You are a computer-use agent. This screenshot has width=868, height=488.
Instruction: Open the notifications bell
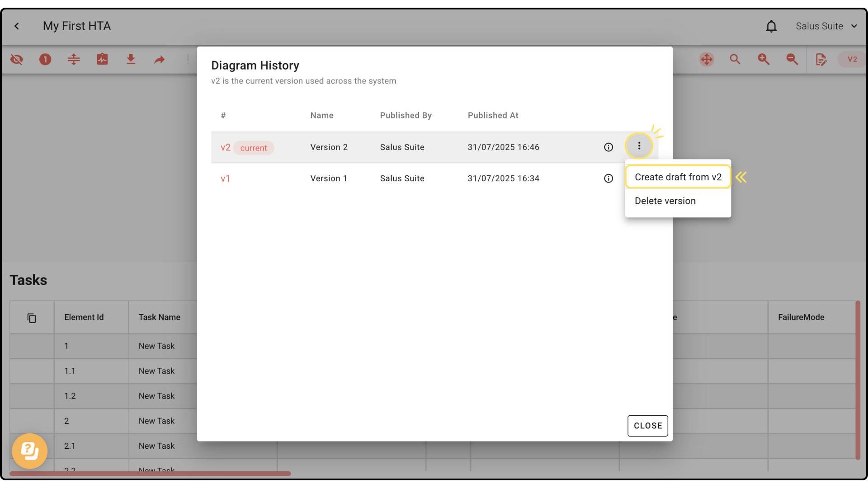pyautogui.click(x=771, y=26)
